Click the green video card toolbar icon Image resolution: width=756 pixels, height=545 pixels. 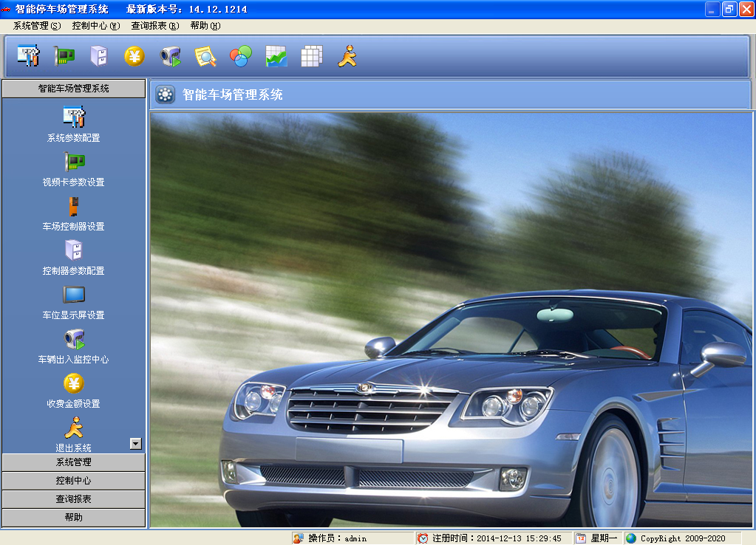coord(63,55)
